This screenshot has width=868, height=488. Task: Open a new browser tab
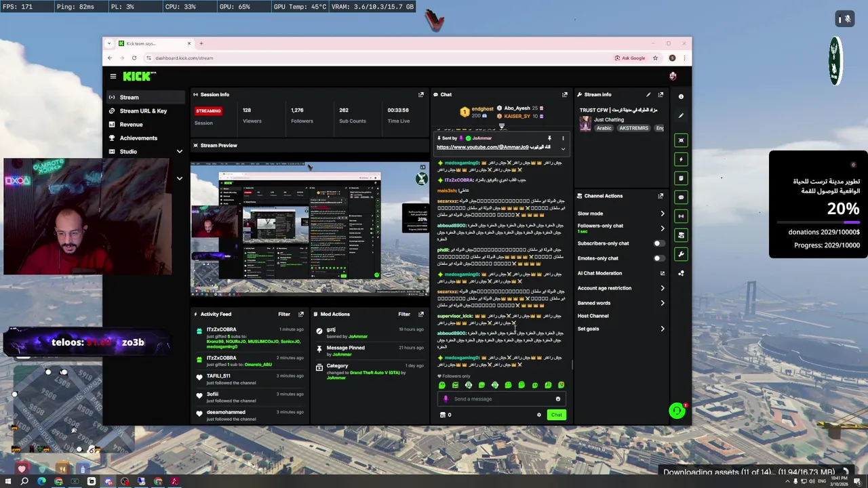coord(201,43)
